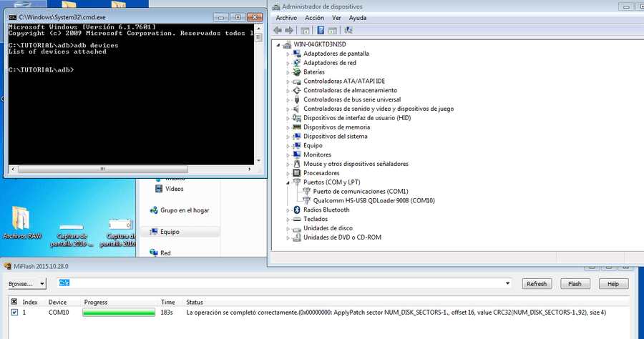Click the Puerto de comunicaciones (COM1) icon

tap(306, 191)
